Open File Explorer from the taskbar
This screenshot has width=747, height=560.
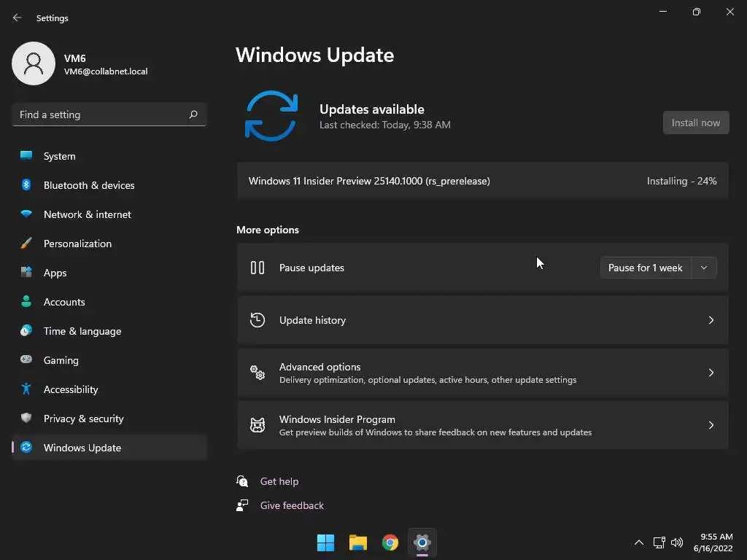pos(357,542)
